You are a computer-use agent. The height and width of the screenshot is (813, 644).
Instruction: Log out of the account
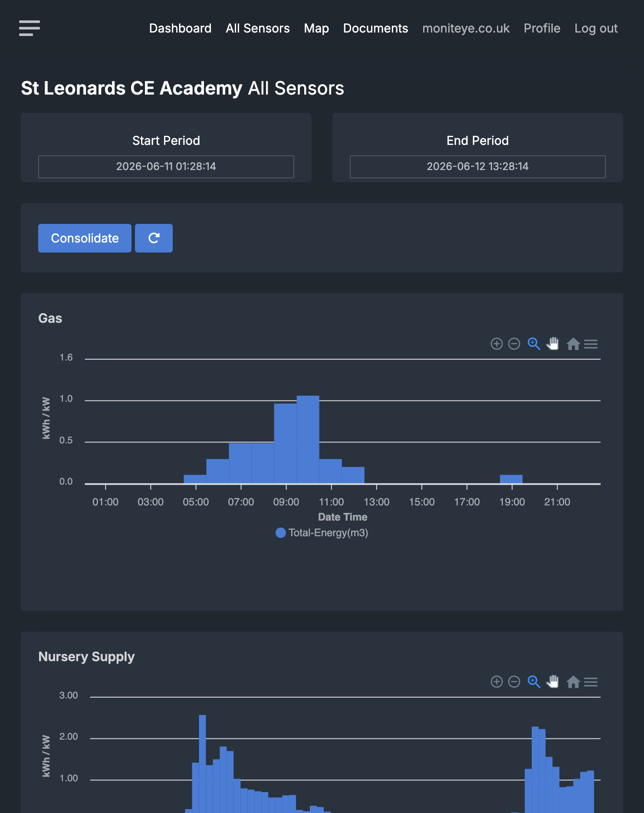point(596,28)
